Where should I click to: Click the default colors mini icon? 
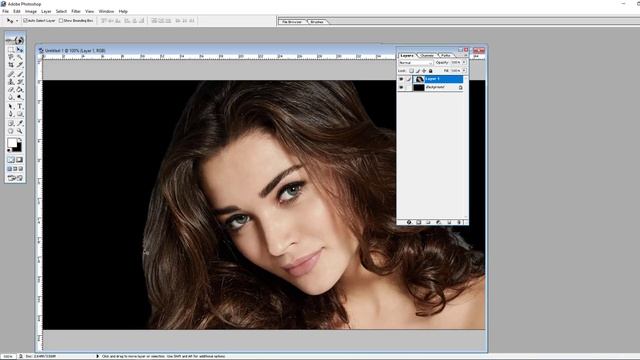pyautogui.click(x=9, y=150)
